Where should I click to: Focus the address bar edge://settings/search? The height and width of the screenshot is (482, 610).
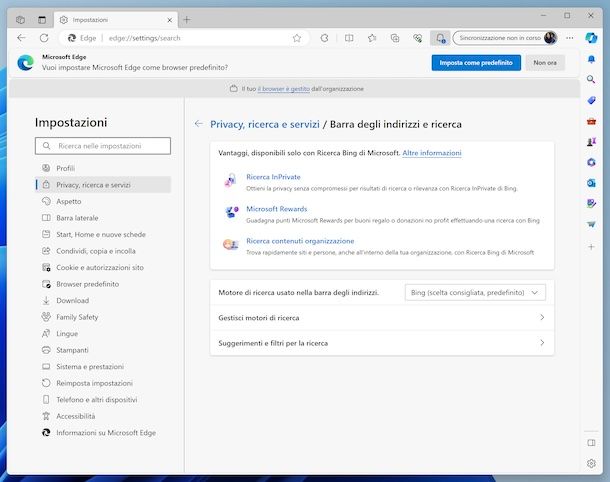click(183, 38)
